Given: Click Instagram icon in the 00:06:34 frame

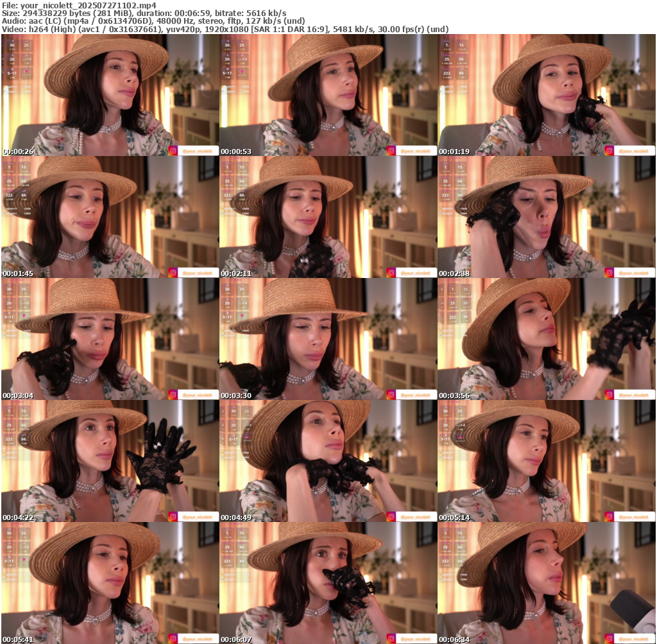Looking at the screenshot, I should pos(609,639).
